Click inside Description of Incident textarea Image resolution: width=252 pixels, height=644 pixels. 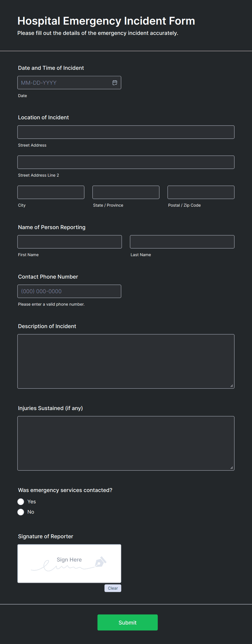[x=126, y=361]
